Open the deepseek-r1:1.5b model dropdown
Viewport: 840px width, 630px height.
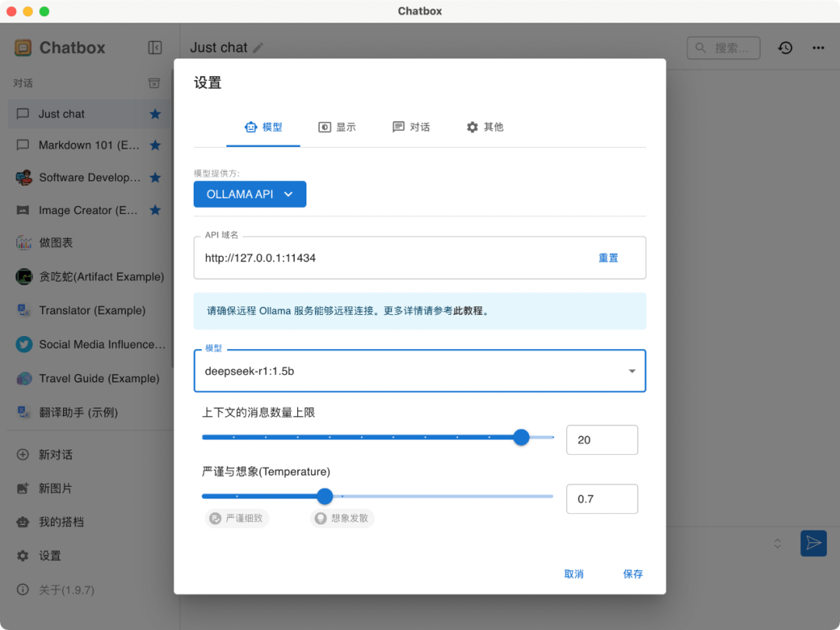[x=632, y=371]
